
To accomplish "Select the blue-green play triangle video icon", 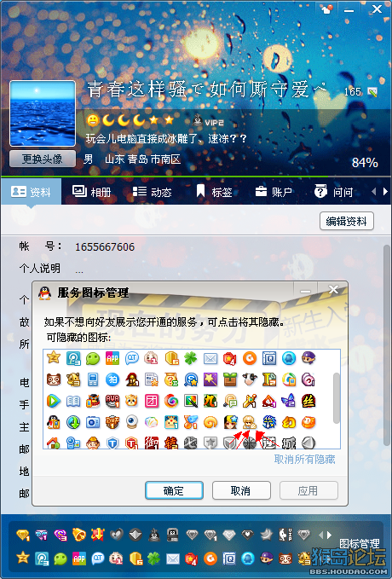I will coord(54,401).
